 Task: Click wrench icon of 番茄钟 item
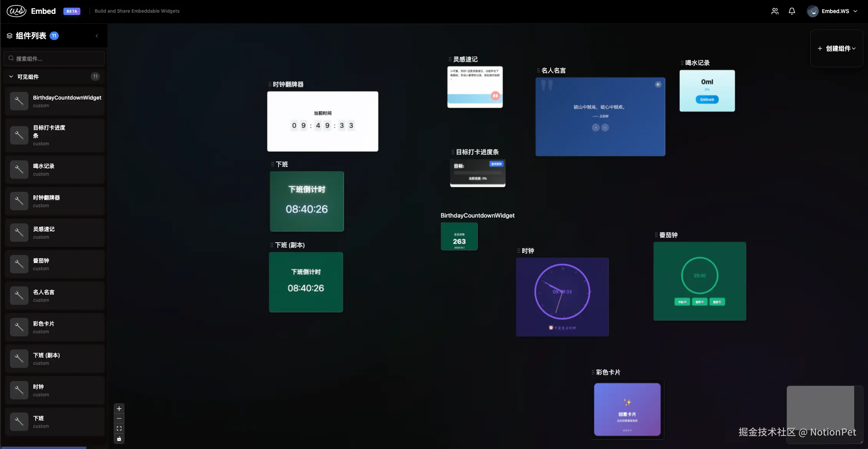click(x=19, y=264)
